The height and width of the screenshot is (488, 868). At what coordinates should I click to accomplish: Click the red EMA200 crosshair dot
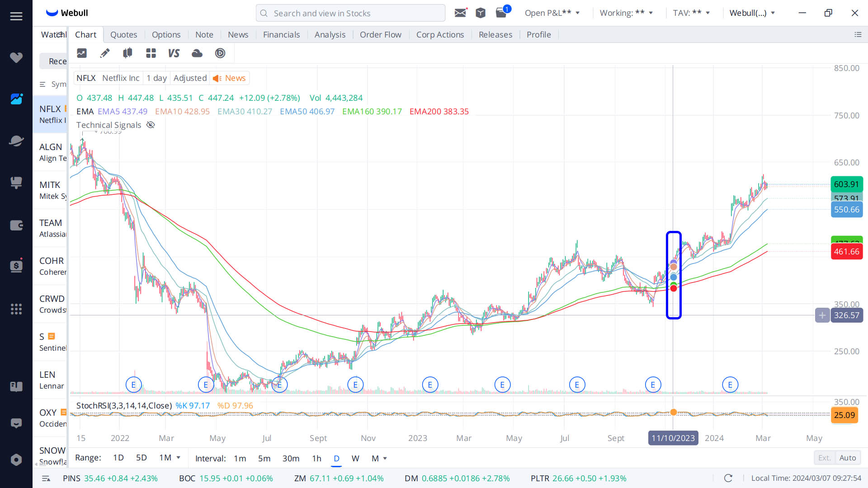pos(674,288)
